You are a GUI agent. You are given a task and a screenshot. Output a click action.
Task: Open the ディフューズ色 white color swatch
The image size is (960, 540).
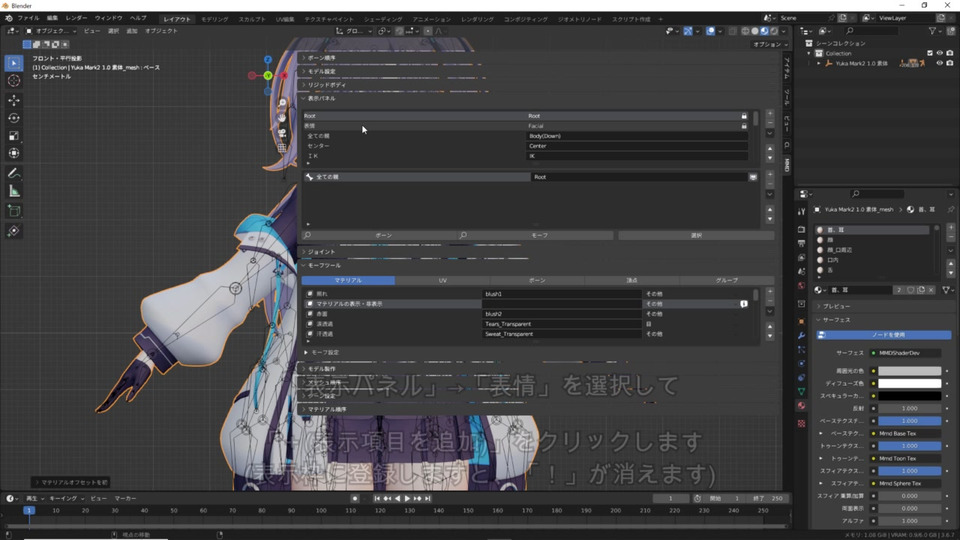pos(910,383)
